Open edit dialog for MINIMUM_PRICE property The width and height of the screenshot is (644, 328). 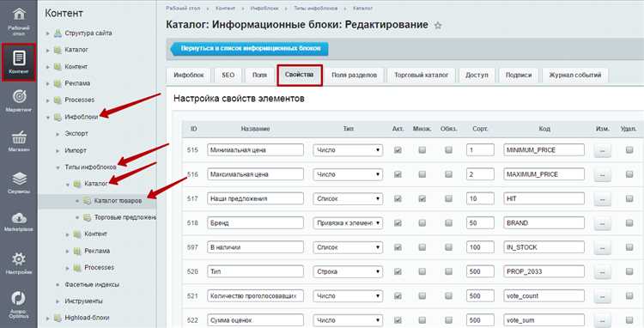click(602, 150)
